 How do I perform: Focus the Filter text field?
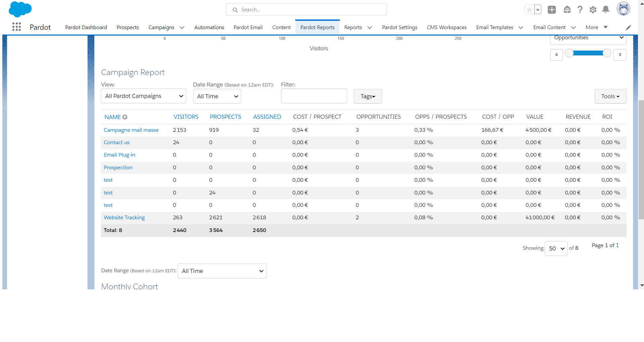coord(314,96)
